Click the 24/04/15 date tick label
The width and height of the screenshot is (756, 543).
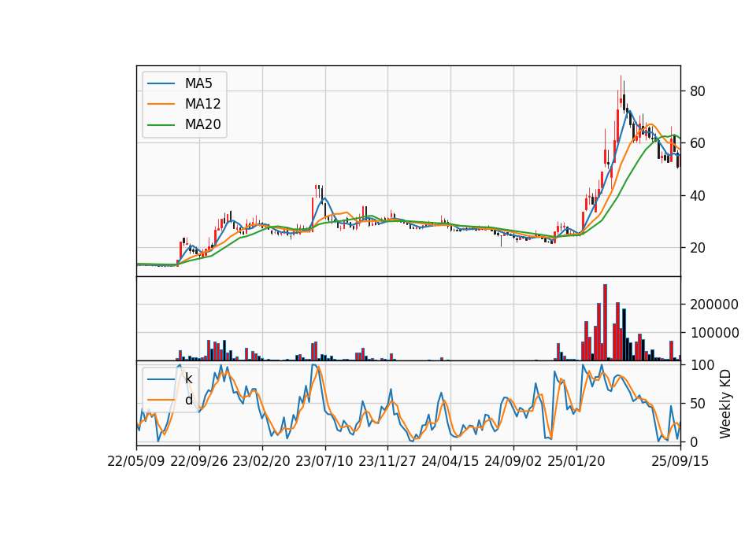pos(450,461)
